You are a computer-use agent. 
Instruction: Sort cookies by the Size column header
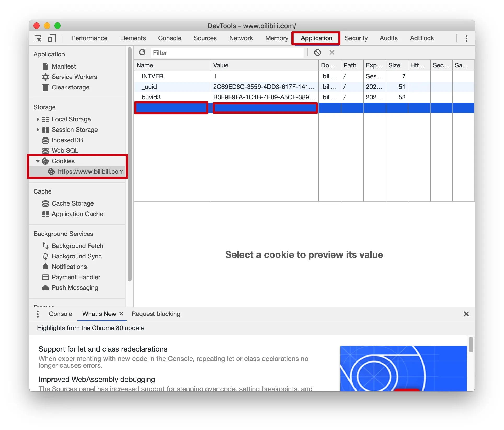(397, 65)
